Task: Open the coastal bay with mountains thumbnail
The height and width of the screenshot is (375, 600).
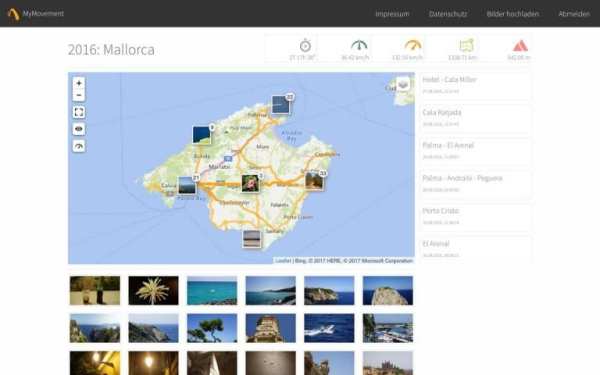Action: click(x=271, y=290)
